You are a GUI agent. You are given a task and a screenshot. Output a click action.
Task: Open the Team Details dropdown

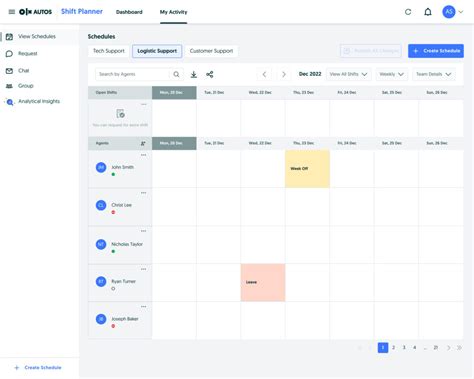pyautogui.click(x=433, y=74)
